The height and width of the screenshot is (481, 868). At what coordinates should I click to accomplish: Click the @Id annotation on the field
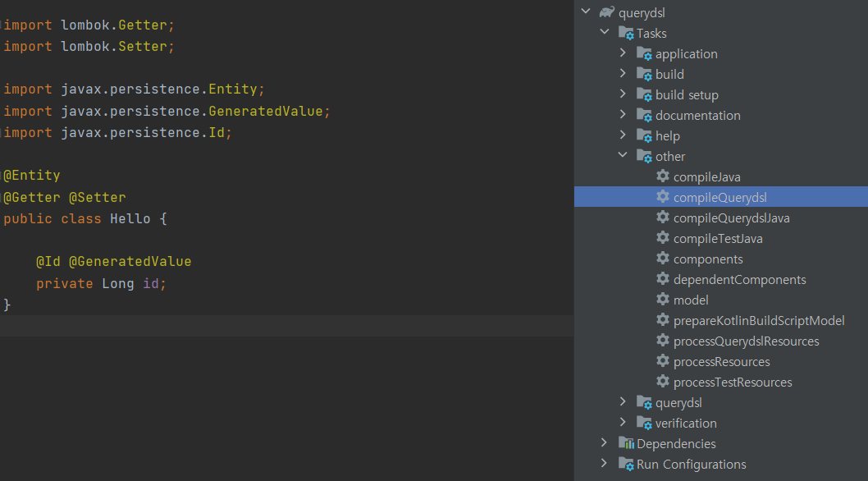pos(48,262)
